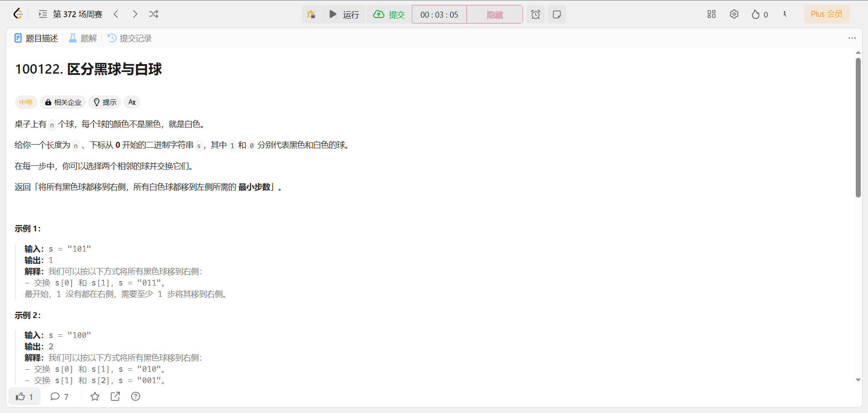This screenshot has width=868, height=413.
Task: Switch to 题目描述 tab
Action: click(36, 38)
